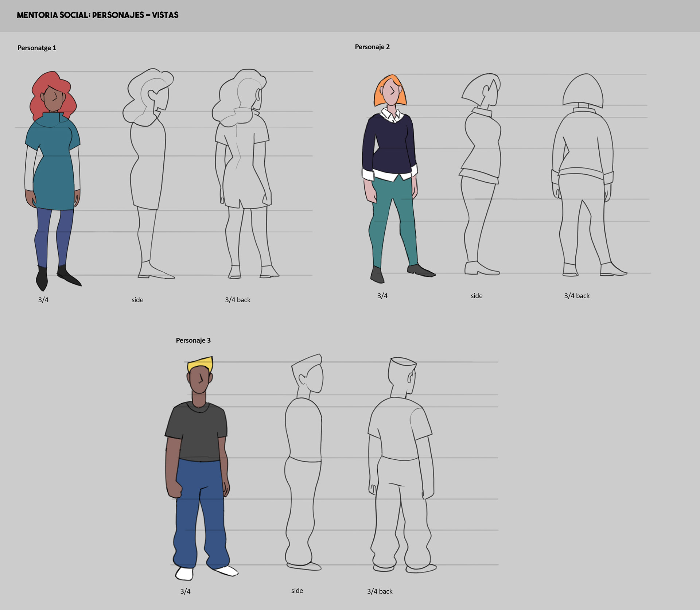Viewport: 700px width, 610px height.
Task: Click the Personaje 2 label
Action: [x=372, y=47]
